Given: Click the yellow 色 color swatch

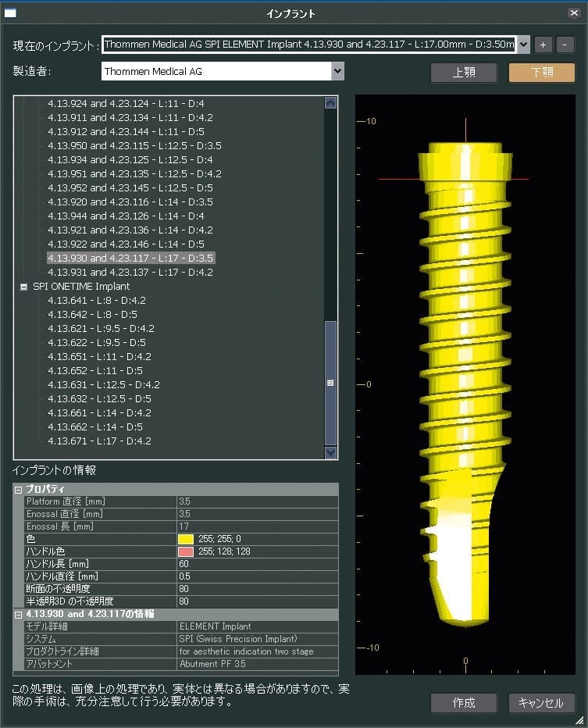Looking at the screenshot, I should coord(186,539).
